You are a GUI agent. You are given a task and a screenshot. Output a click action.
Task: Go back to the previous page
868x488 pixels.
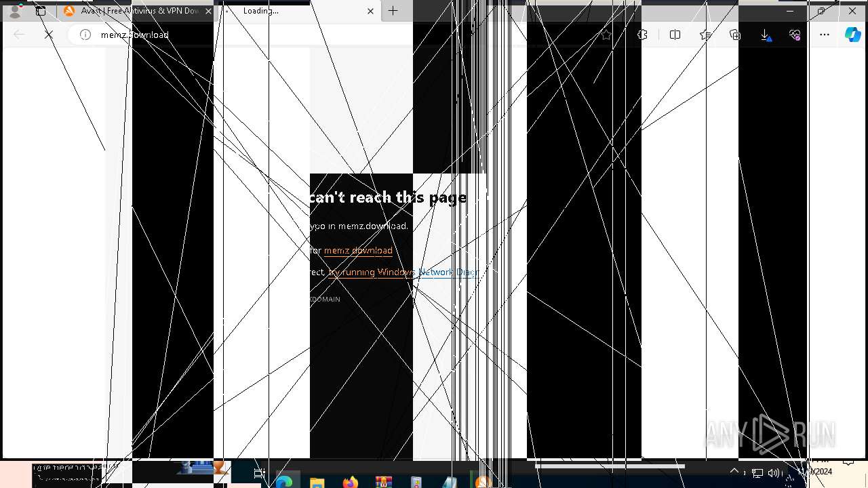[x=19, y=35]
